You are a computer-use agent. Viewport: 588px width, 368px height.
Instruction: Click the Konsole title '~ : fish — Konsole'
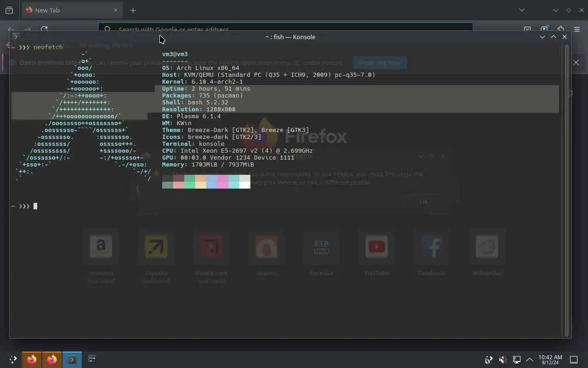(290, 37)
